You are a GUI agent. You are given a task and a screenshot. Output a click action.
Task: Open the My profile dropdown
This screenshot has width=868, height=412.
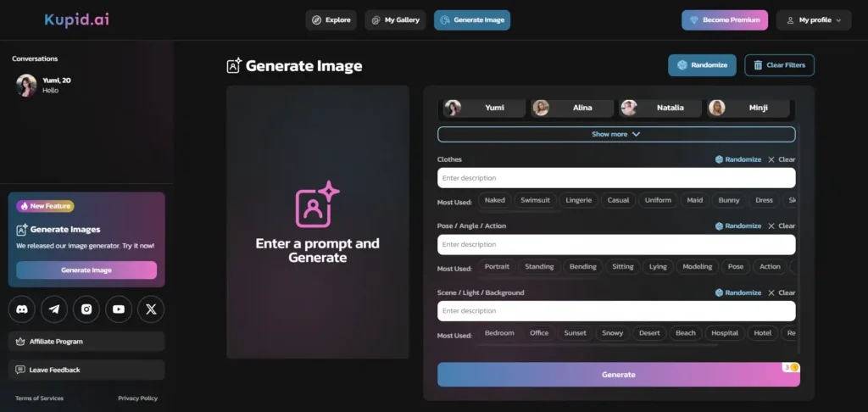click(814, 20)
